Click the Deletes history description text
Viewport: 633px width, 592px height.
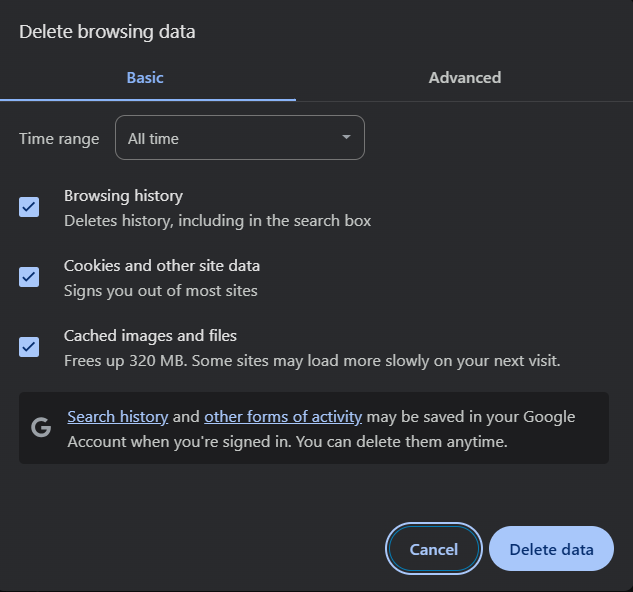(x=218, y=221)
